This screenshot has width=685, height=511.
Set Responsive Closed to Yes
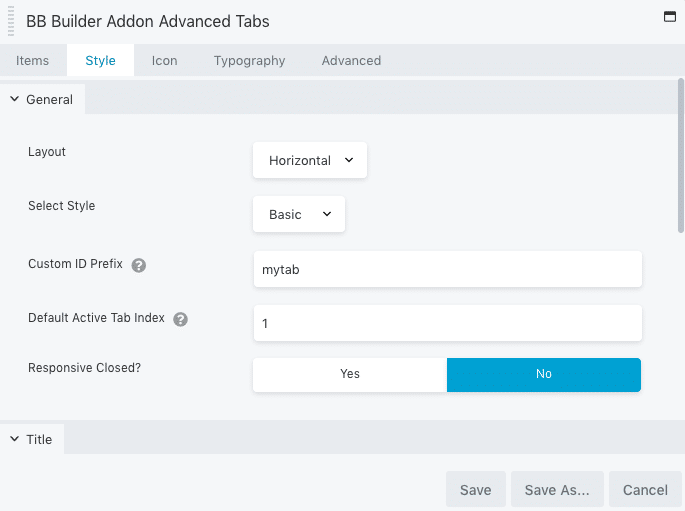(350, 374)
